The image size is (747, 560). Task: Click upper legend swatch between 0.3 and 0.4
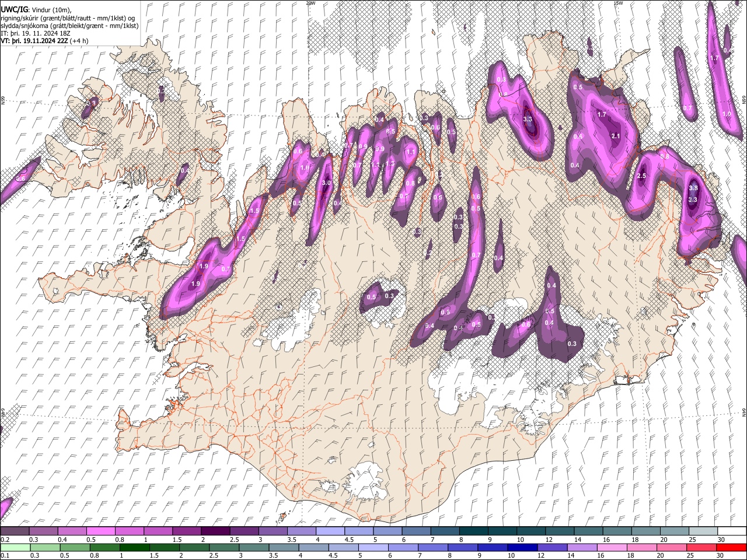point(43,531)
